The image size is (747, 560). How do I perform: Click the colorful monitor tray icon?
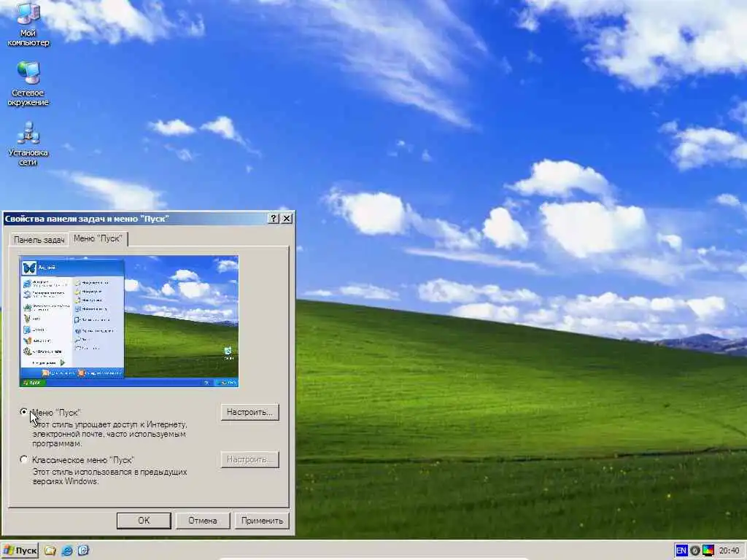pyautogui.click(x=708, y=551)
